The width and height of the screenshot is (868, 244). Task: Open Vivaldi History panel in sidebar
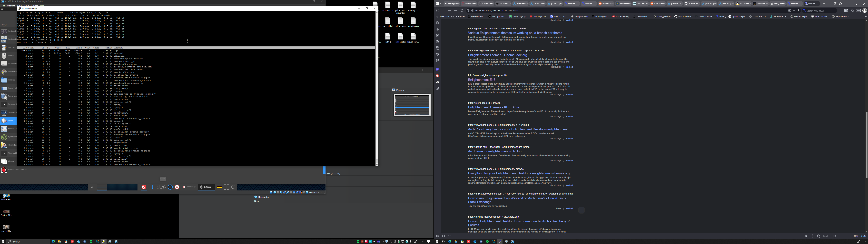tap(437, 35)
